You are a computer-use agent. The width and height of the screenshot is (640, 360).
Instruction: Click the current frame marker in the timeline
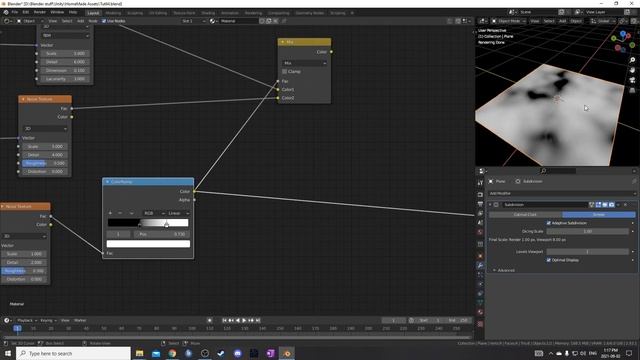coord(17,328)
